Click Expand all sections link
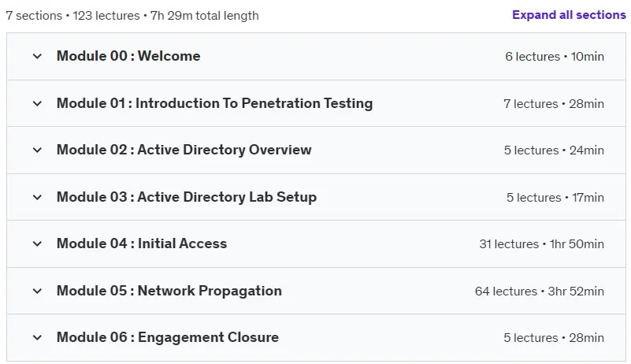The height and width of the screenshot is (364, 631). 569,15
